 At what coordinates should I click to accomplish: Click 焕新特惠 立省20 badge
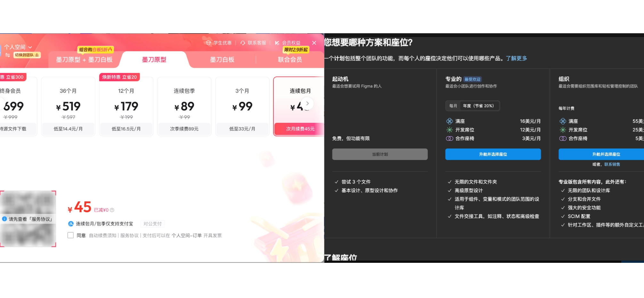tap(119, 77)
